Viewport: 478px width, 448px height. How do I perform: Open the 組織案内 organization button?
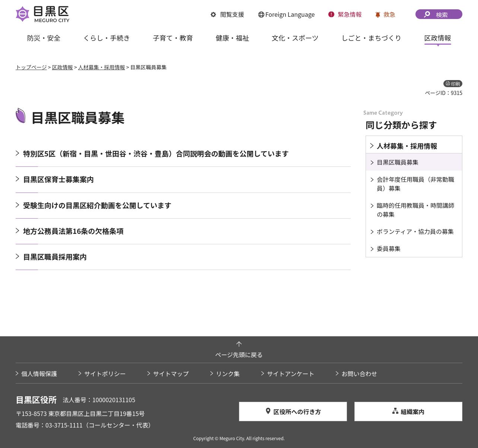pos(408,412)
